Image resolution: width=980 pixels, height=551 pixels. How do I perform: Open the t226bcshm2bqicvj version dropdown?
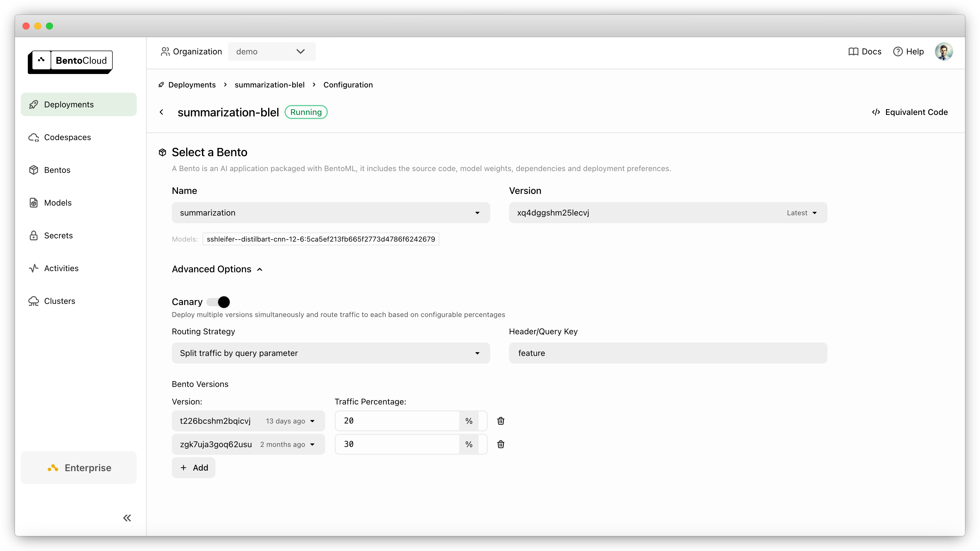248,421
